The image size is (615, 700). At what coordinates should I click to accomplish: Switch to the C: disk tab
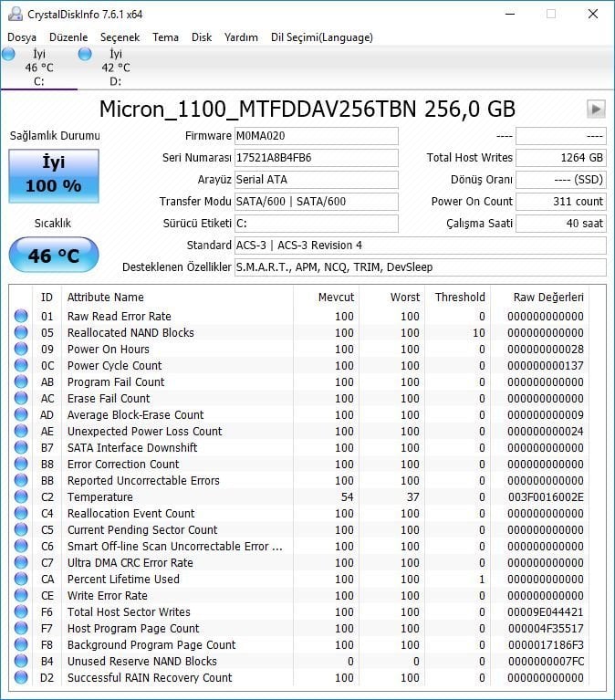39,68
